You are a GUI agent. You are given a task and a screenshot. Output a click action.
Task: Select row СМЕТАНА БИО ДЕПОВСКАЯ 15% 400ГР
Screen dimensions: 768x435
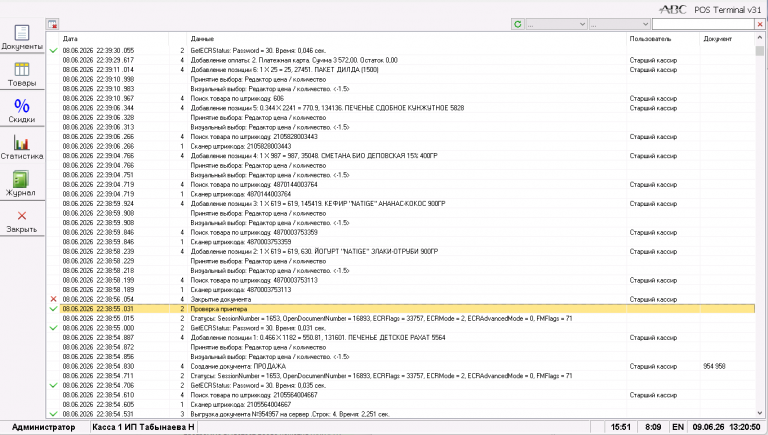[401, 156]
